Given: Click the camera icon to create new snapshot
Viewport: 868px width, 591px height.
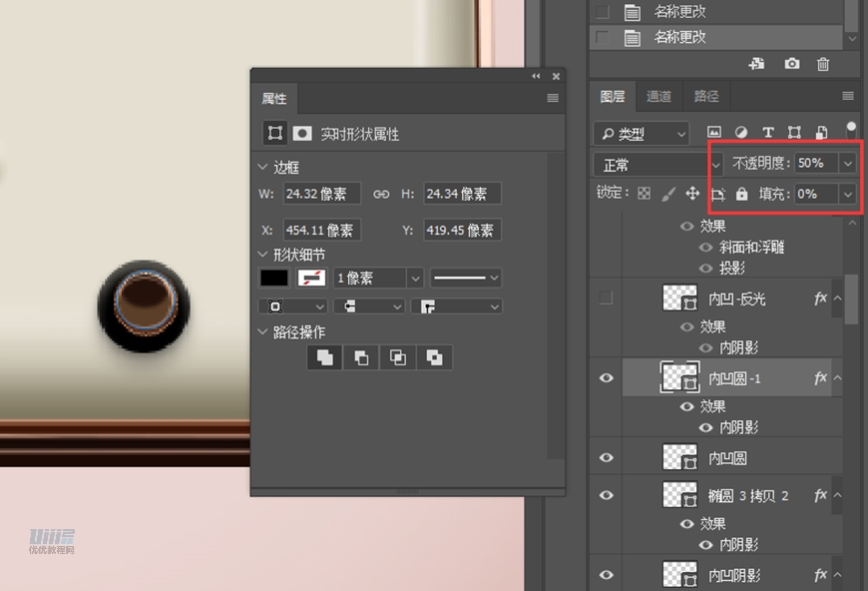Looking at the screenshot, I should click(792, 64).
